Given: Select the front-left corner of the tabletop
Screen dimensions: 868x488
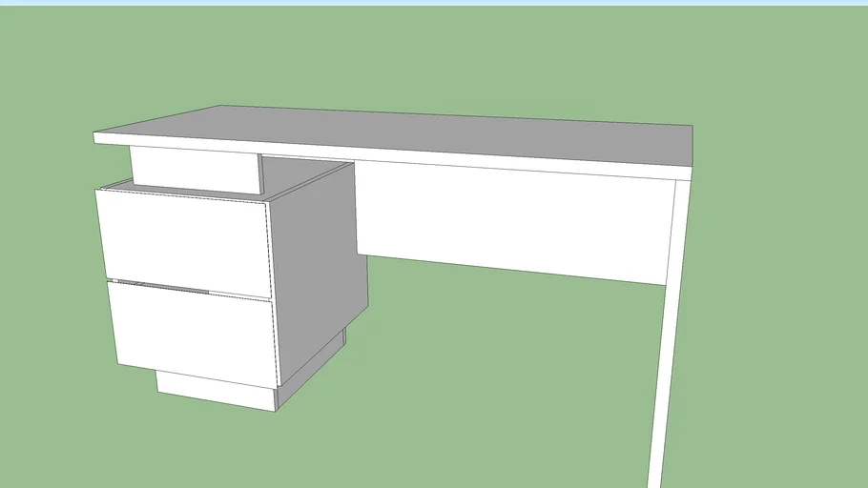Looking at the screenshot, I should [95, 138].
